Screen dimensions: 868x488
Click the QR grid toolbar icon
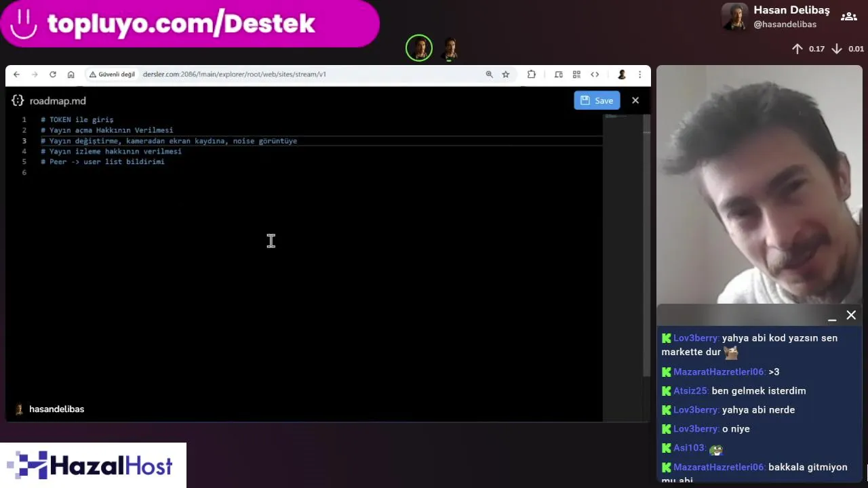576,75
